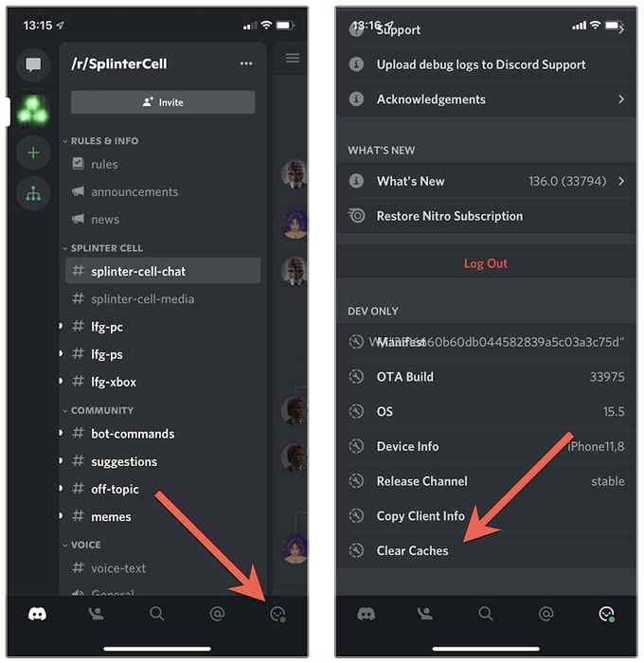Open Acknowledgements chevron row
The image size is (644, 663).
486,99
